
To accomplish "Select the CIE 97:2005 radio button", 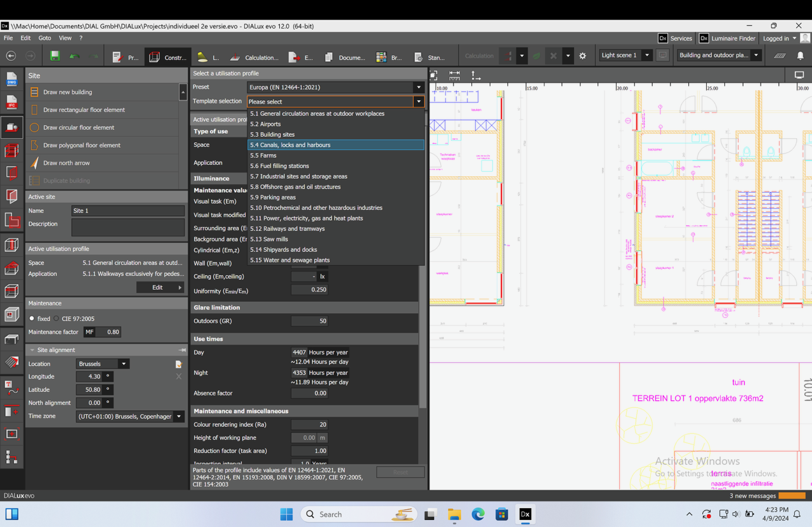I will (56, 319).
